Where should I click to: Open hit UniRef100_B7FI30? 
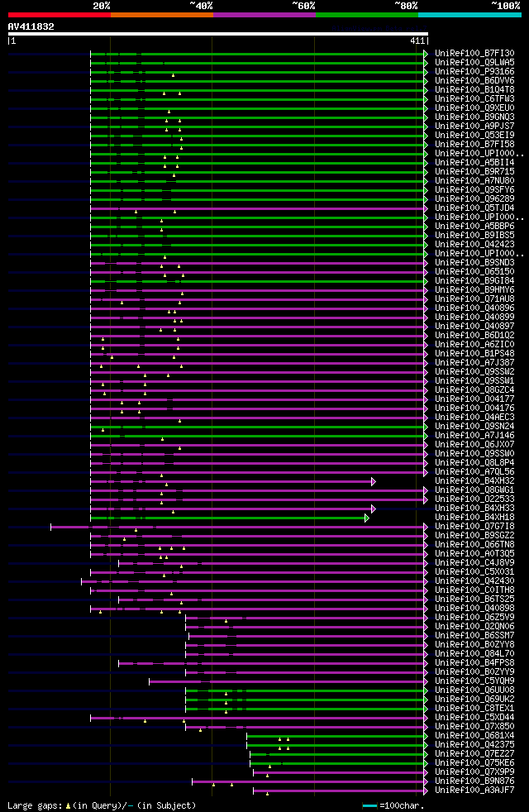coord(474,54)
